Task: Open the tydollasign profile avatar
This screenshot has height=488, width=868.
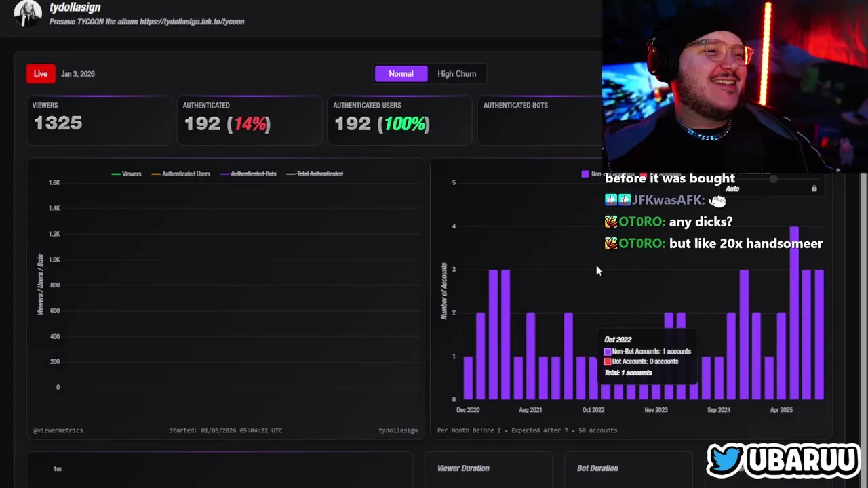Action: click(28, 14)
